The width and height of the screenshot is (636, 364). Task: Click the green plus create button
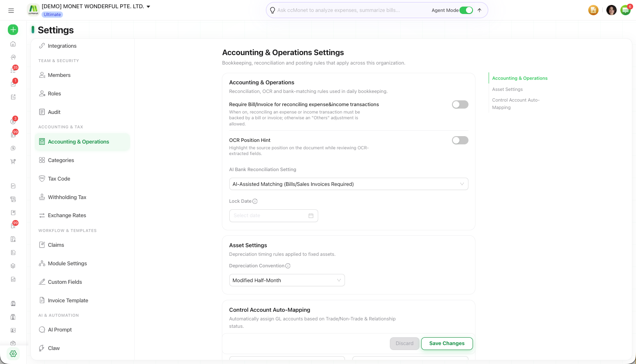coord(13,30)
